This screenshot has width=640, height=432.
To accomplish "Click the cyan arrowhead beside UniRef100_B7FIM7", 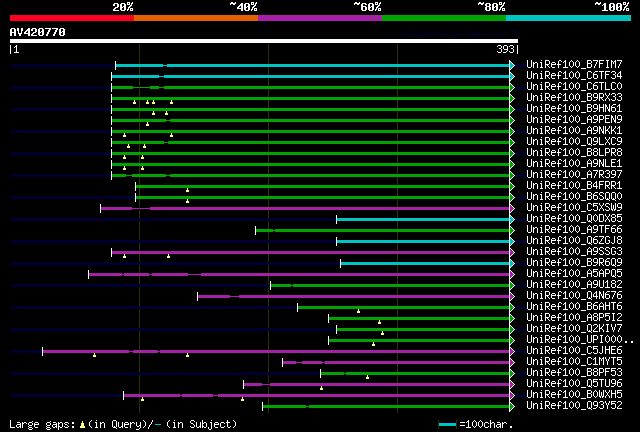I will pyautogui.click(x=512, y=65).
